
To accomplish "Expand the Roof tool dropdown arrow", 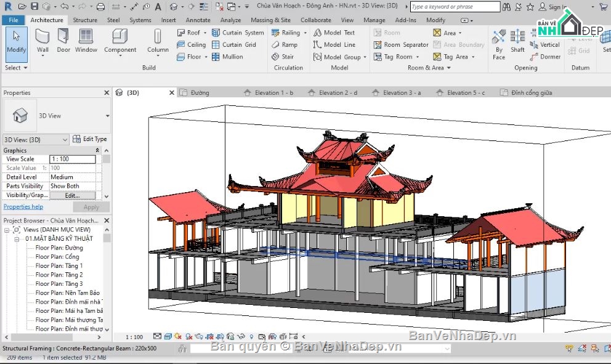I will coord(205,33).
